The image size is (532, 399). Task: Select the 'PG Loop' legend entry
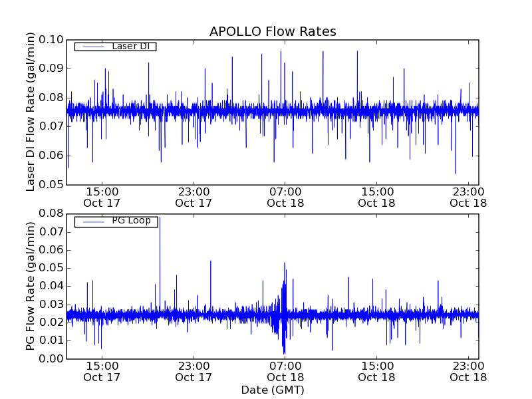point(116,221)
